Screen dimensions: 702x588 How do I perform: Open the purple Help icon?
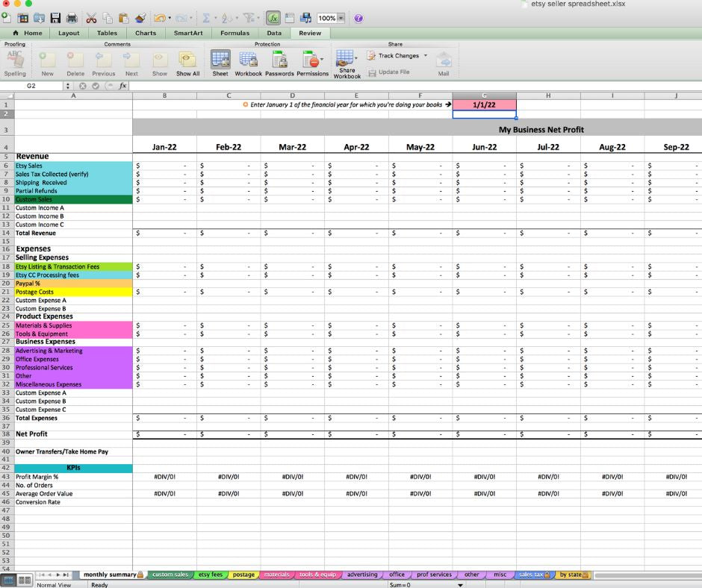pos(358,18)
